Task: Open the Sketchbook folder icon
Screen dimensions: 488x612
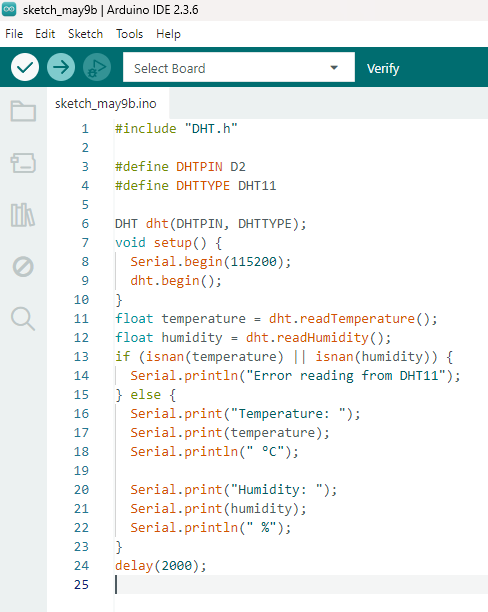Action: [x=23, y=111]
